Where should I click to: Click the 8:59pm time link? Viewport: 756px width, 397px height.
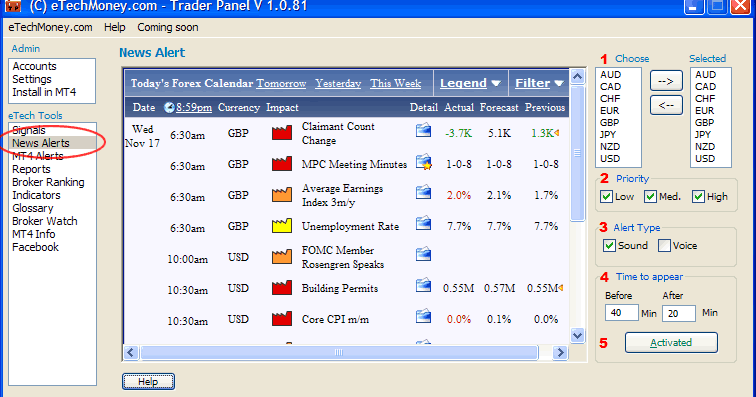click(194, 108)
